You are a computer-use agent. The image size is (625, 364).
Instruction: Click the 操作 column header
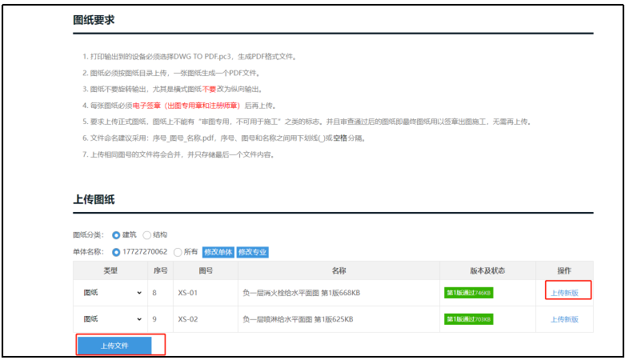point(564,270)
